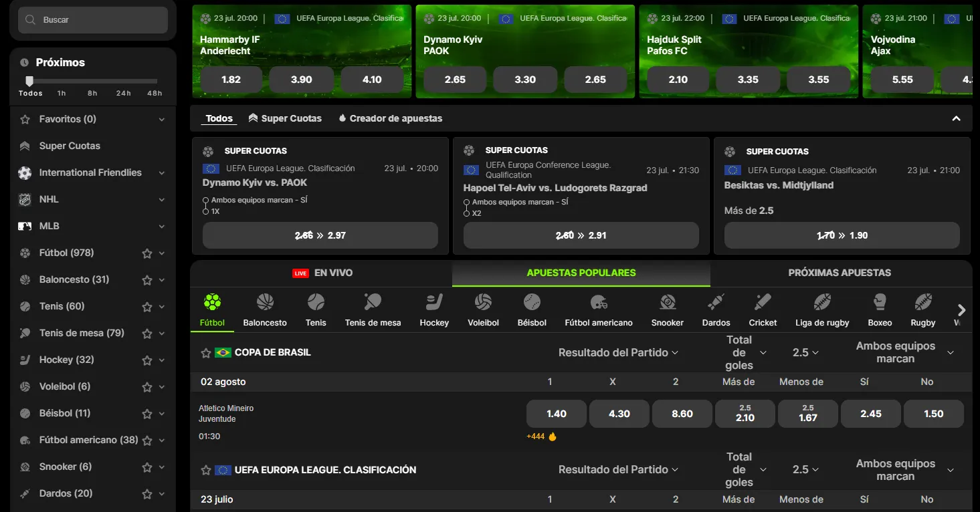
Task: Click the search magnifier icon
Action: [30, 20]
